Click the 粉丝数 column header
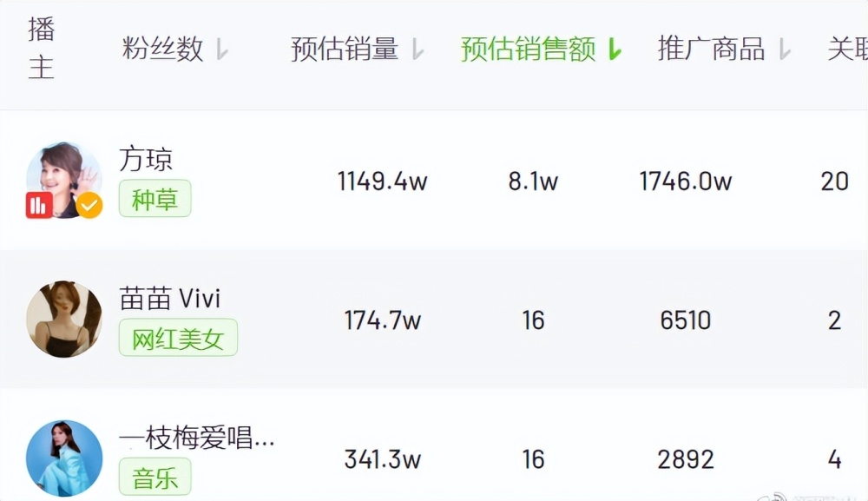The image size is (868, 501). point(163,49)
